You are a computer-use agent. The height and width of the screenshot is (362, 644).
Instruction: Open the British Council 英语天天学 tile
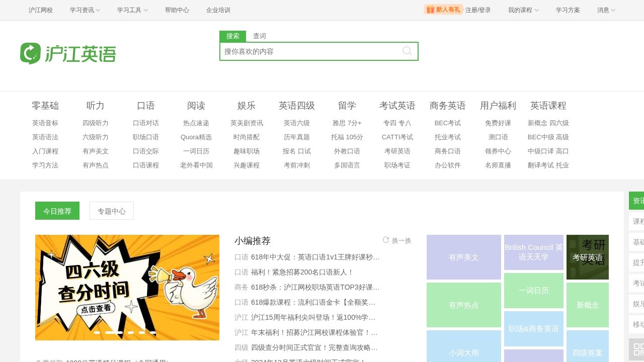[x=534, y=252]
